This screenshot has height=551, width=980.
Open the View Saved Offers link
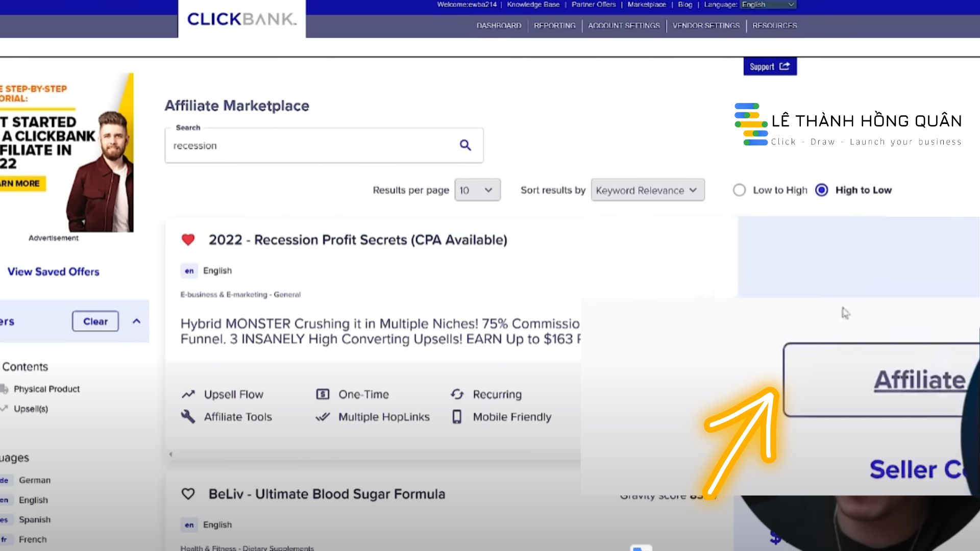coord(54,272)
